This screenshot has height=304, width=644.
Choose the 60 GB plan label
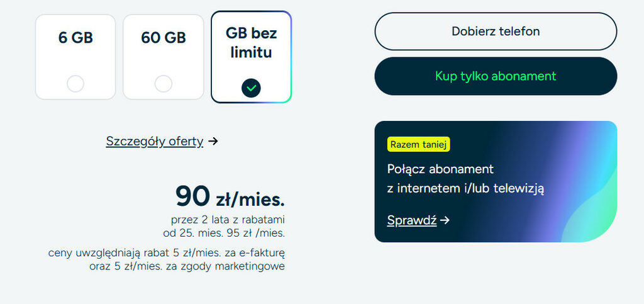point(164,38)
